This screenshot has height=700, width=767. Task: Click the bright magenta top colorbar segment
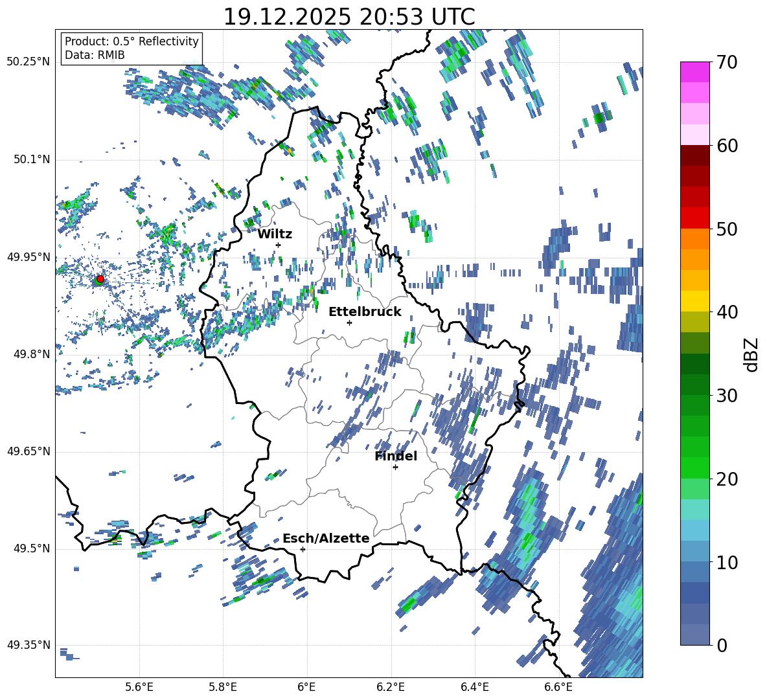694,72
